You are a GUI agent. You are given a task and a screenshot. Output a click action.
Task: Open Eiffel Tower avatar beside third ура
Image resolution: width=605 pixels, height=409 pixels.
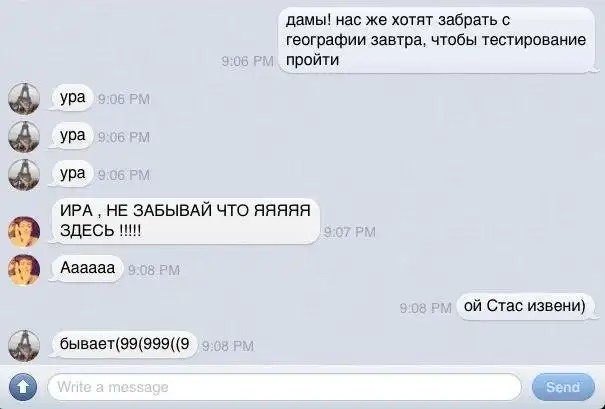24,175
